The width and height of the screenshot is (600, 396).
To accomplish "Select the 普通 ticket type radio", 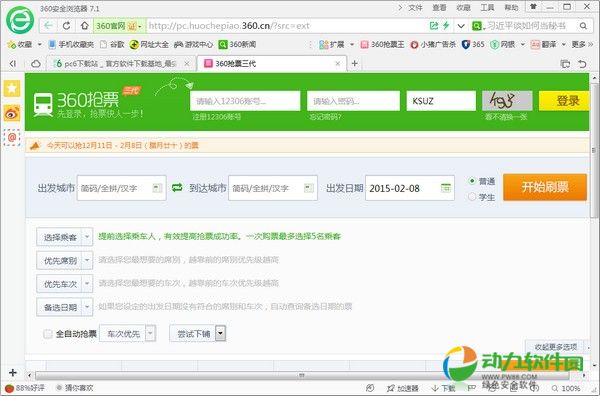I will pyautogui.click(x=472, y=181).
